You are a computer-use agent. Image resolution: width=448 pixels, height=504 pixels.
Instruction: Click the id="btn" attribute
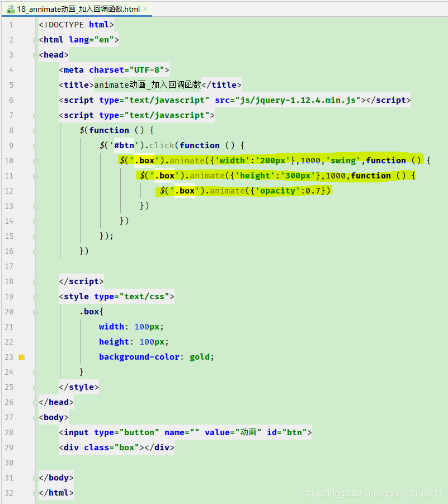pos(287,432)
